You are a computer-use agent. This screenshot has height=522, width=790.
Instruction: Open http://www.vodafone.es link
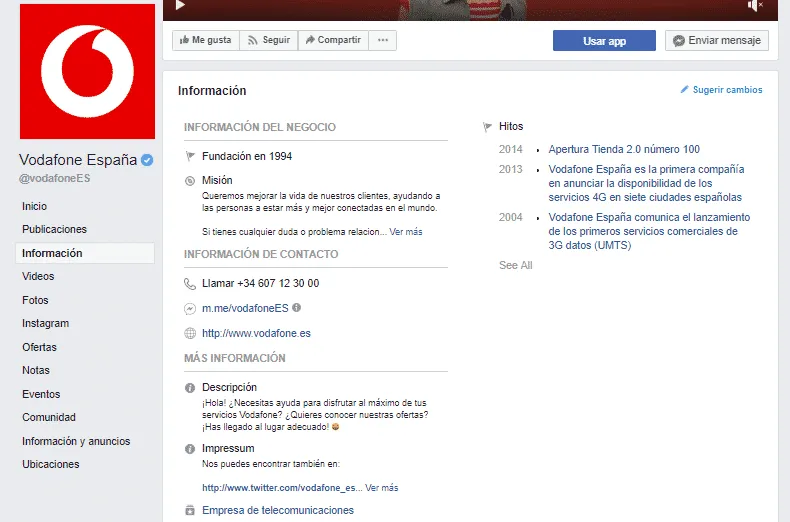[x=256, y=333]
